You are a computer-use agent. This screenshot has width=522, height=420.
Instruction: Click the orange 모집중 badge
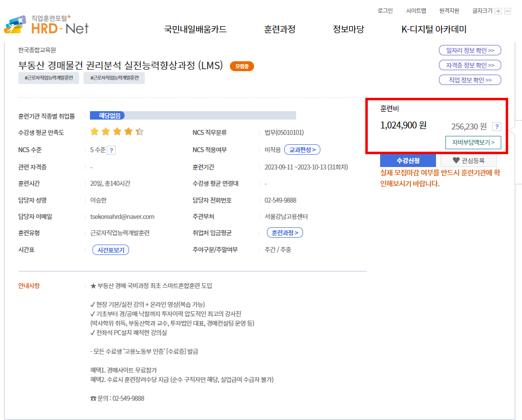[241, 66]
